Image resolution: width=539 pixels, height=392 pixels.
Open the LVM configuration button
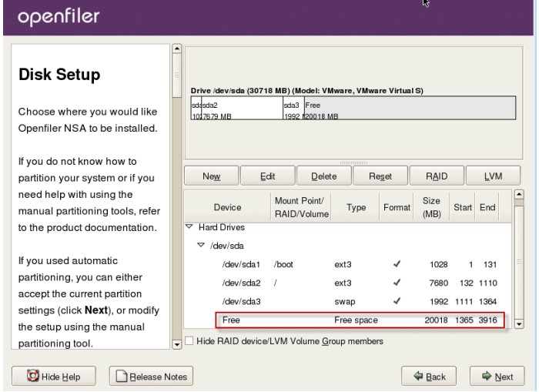[493, 176]
